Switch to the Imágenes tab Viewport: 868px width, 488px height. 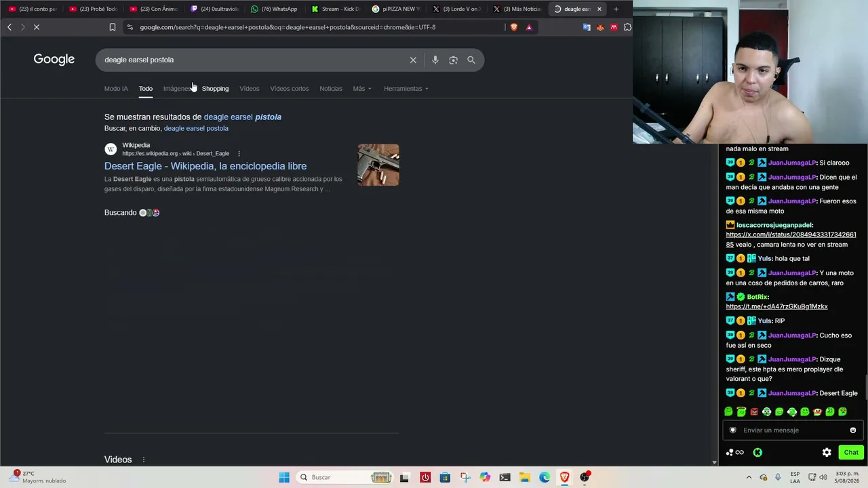pyautogui.click(x=178, y=89)
